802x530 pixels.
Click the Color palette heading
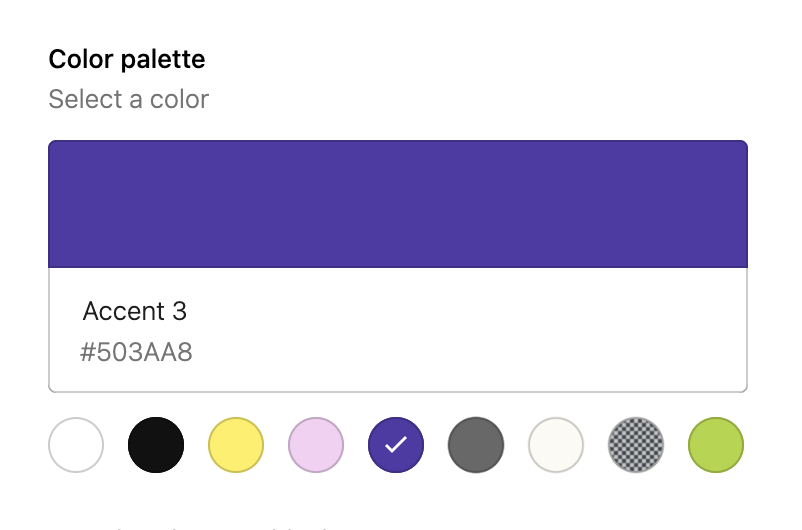pyautogui.click(x=127, y=60)
